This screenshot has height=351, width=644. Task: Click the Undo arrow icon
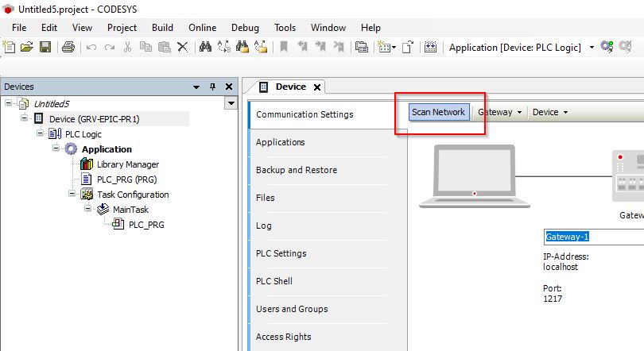pos(91,48)
